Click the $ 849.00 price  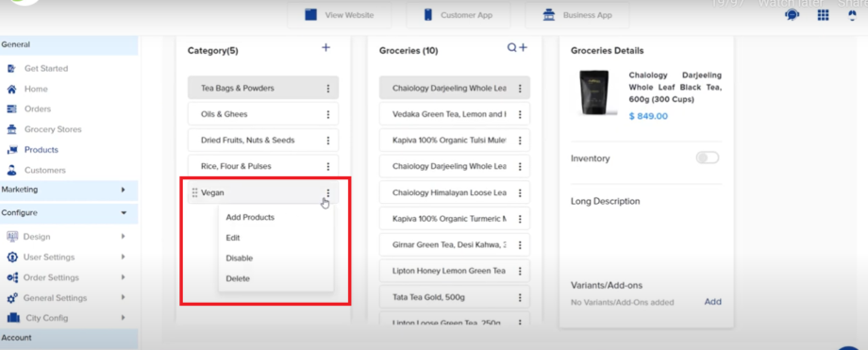648,116
